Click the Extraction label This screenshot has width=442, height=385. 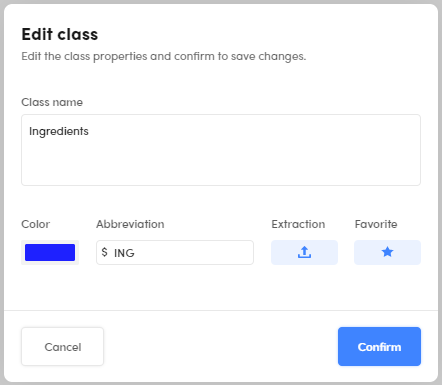pyautogui.click(x=298, y=224)
